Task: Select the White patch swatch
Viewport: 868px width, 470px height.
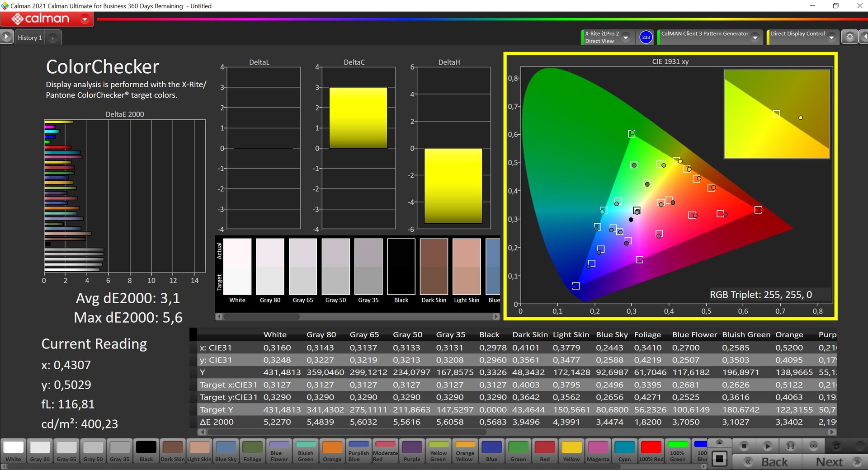Action: point(13,451)
